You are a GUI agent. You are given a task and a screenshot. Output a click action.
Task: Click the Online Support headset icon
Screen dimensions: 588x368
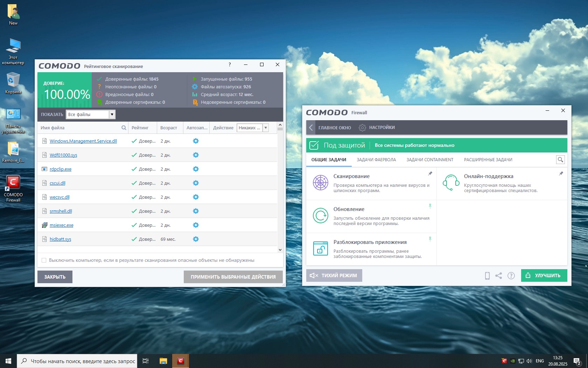[451, 183]
